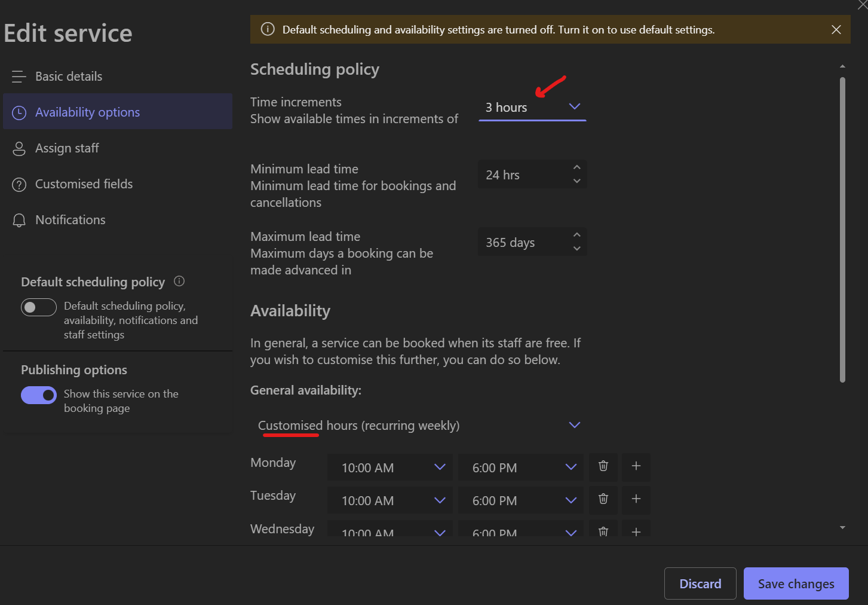Click Save changes button
The image size is (868, 605).
pos(796,583)
